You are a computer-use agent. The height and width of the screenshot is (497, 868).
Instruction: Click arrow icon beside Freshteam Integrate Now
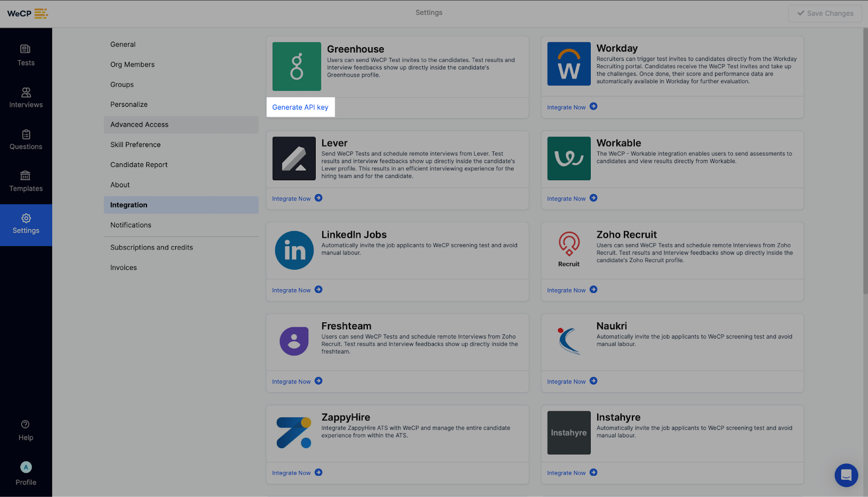(318, 381)
